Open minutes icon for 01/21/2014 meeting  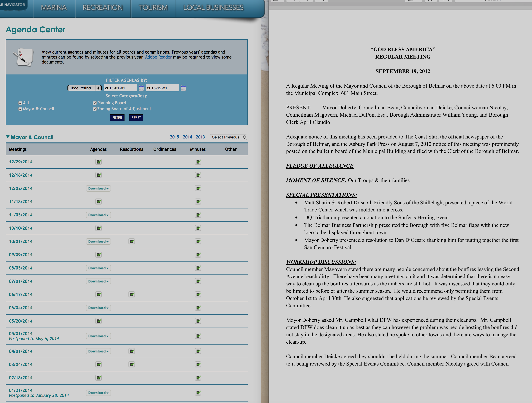pyautogui.click(x=198, y=393)
